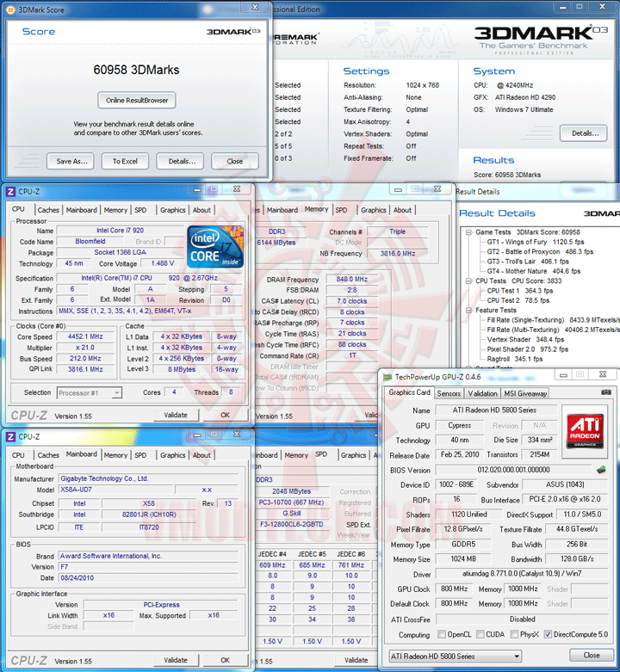Screen dimensions: 620x672
Task: Click the Online ResultBrowser button
Action: pyautogui.click(x=137, y=101)
